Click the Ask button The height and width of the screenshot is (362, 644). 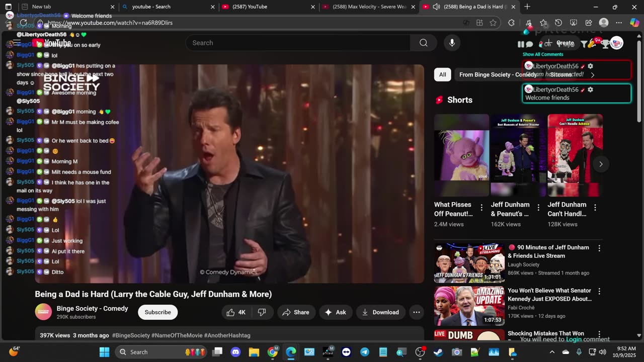[336, 312]
